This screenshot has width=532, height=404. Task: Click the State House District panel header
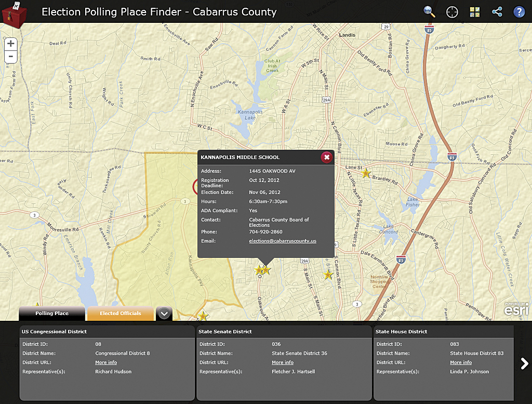[444, 332]
